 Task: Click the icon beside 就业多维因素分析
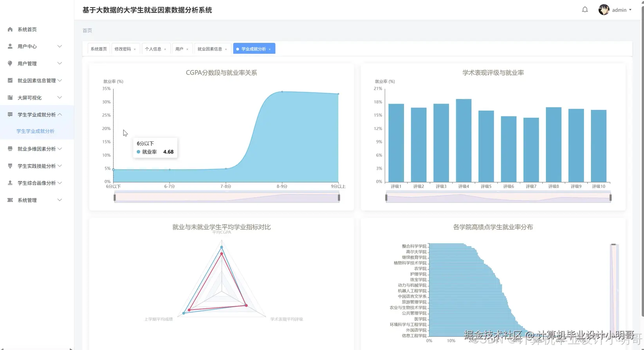coord(10,149)
